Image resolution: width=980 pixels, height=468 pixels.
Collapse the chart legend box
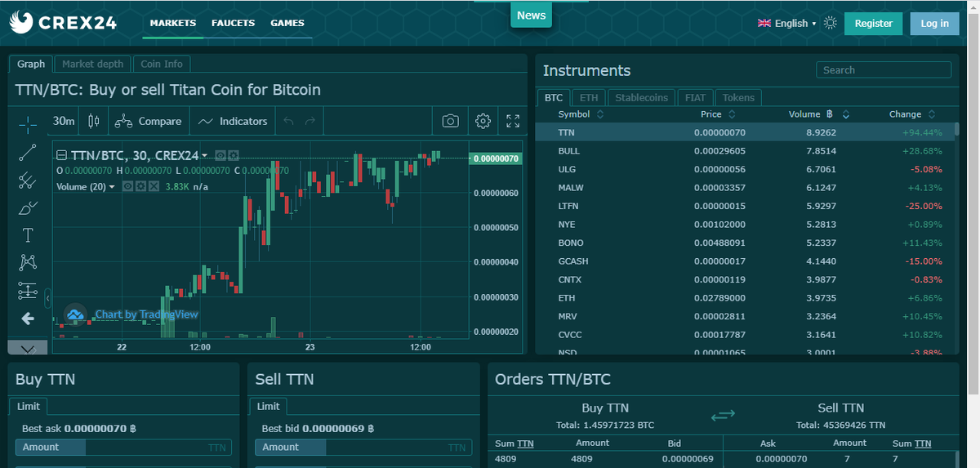(x=61, y=155)
